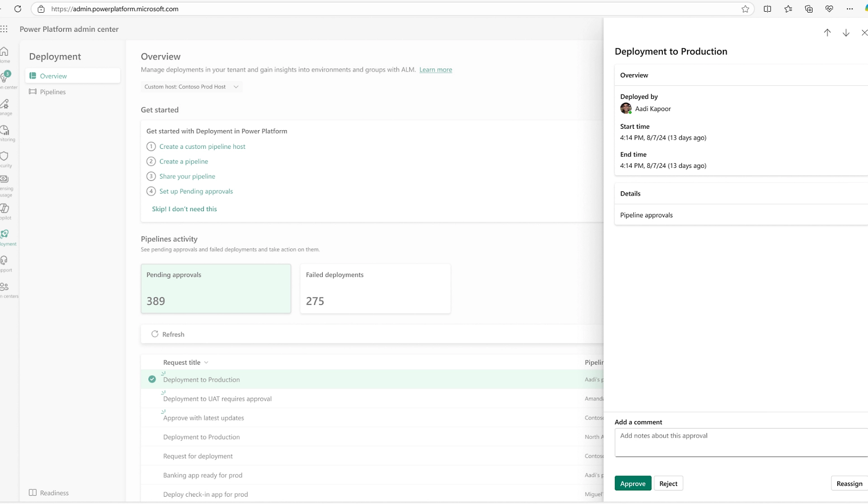Screen dimensions: 868x504
Task: Go to previous item with up arrow
Action: (x=827, y=33)
